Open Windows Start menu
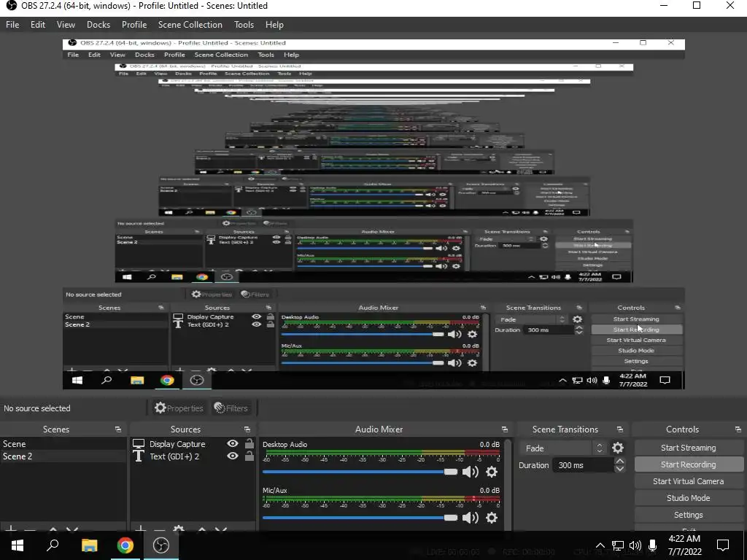747x560 pixels. click(18, 545)
